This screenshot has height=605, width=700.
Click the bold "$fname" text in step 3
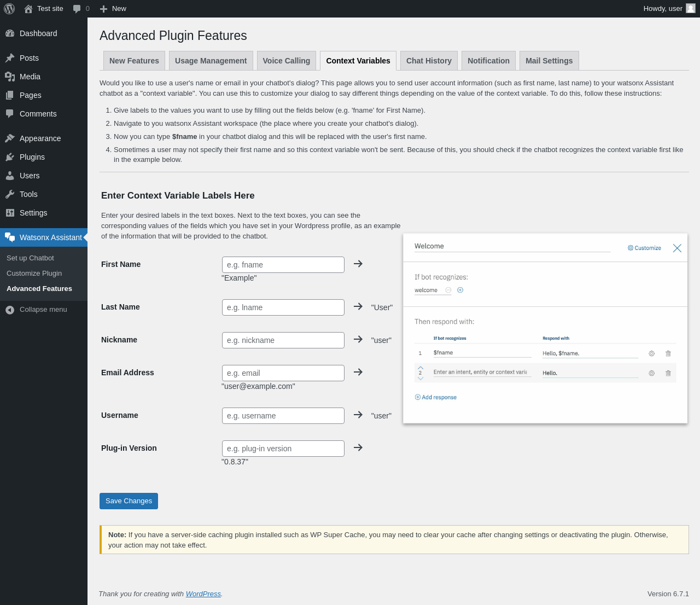pos(184,137)
